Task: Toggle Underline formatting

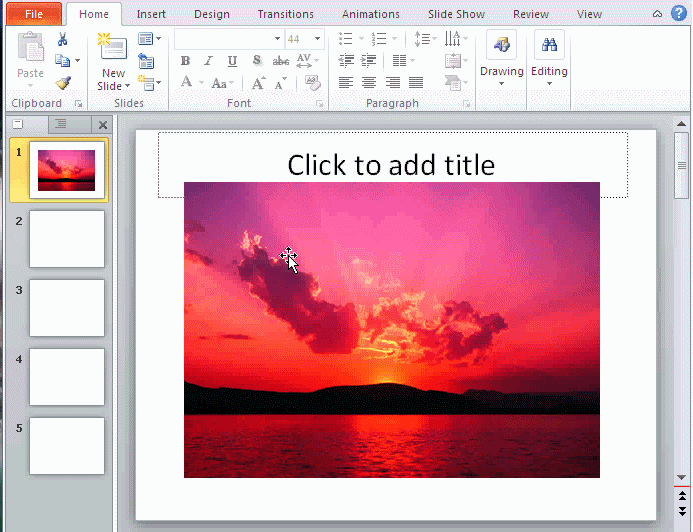Action: [232, 61]
